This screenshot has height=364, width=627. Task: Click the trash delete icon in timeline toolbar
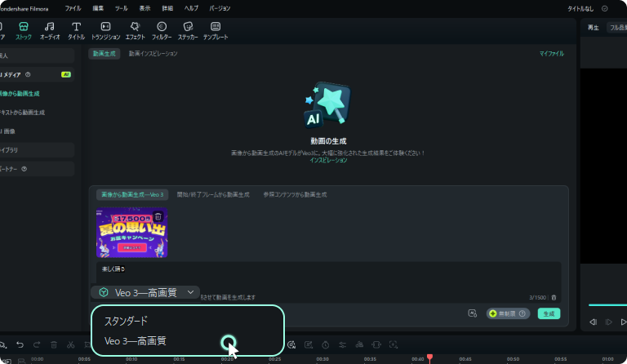click(54, 344)
